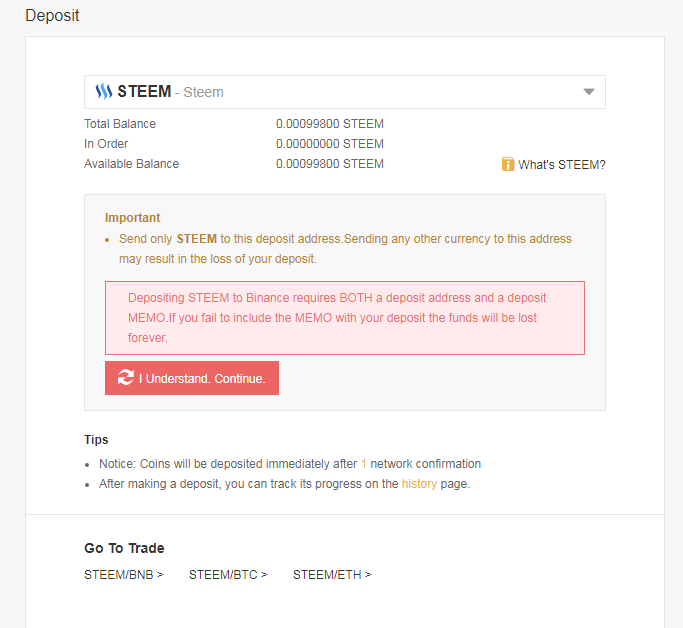
Task: Select the Available Balance value 0.00099800 STEEM
Action: tap(330, 164)
